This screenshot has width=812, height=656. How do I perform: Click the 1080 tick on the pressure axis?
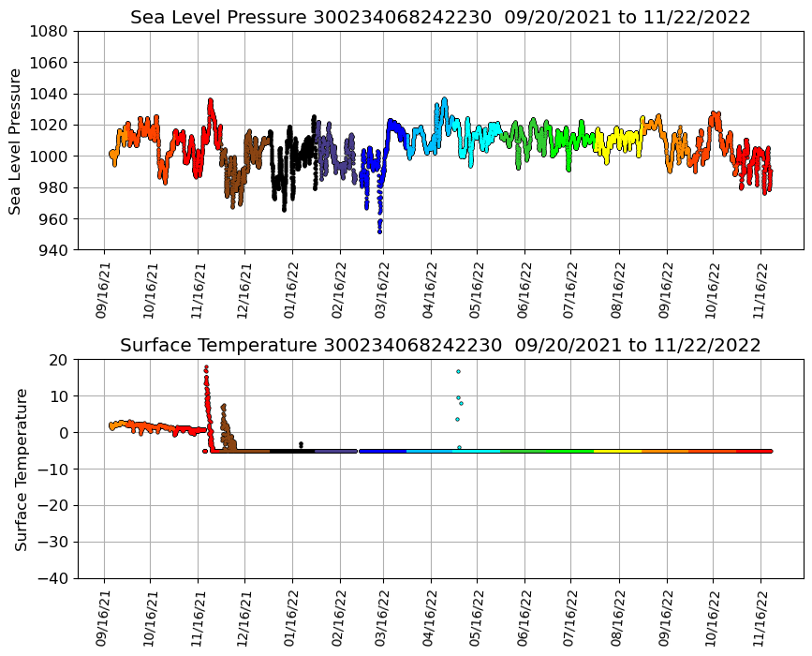51,31
